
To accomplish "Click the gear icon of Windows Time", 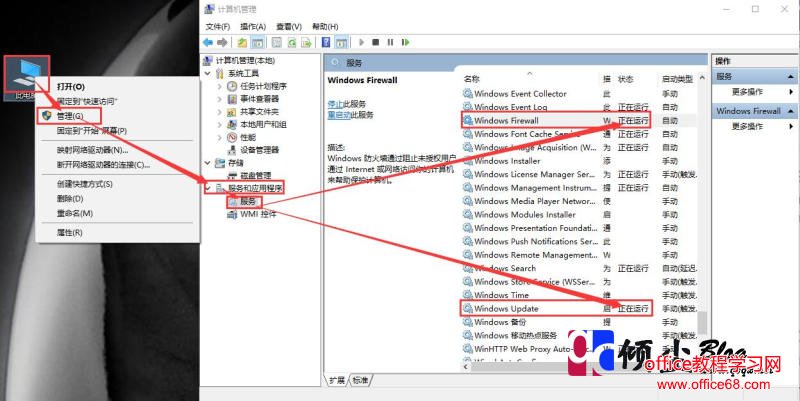I will (467, 295).
